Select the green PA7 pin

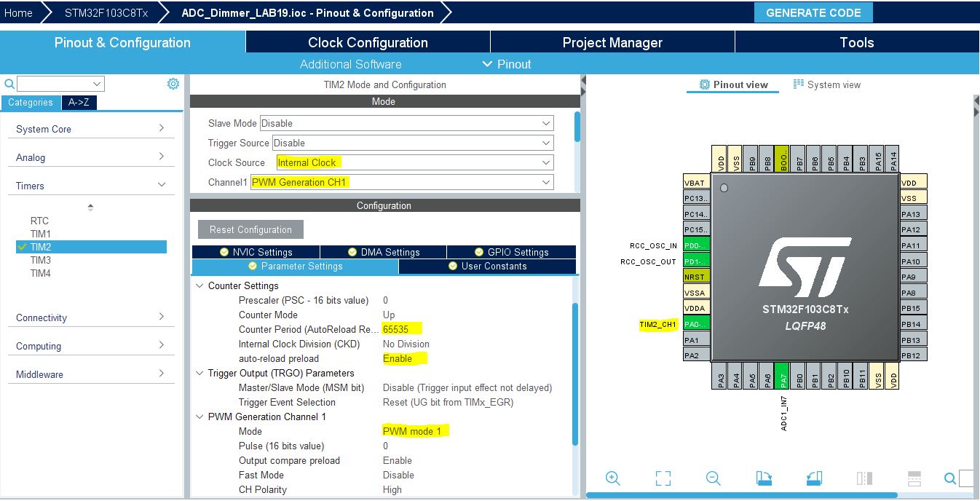click(782, 376)
